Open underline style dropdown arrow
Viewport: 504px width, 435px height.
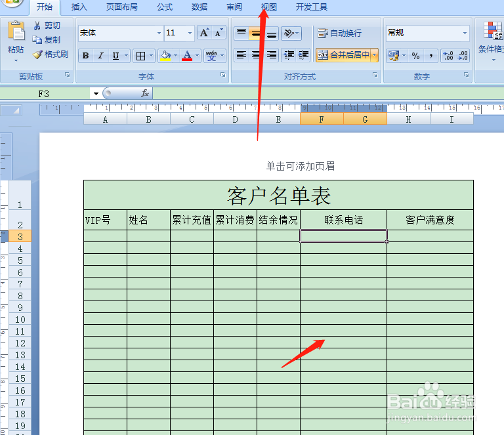pyautogui.click(x=126, y=56)
